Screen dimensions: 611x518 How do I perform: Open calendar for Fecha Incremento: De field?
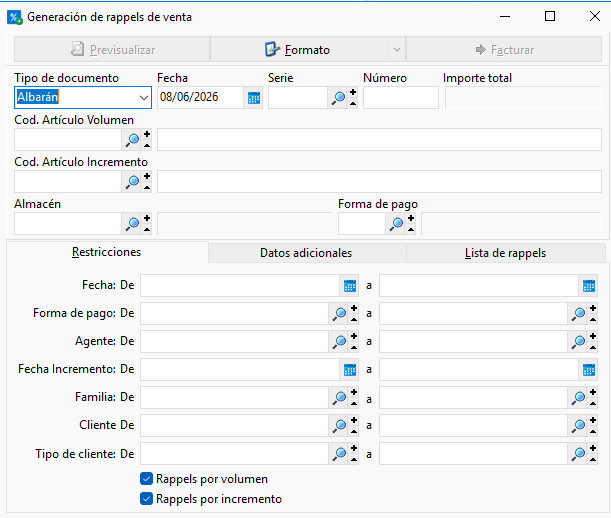pyautogui.click(x=350, y=369)
